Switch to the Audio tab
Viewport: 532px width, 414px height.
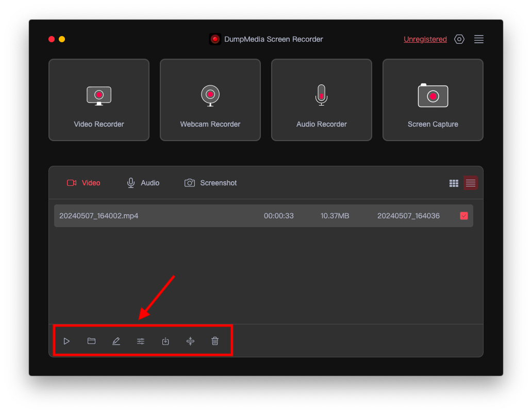[x=143, y=183]
